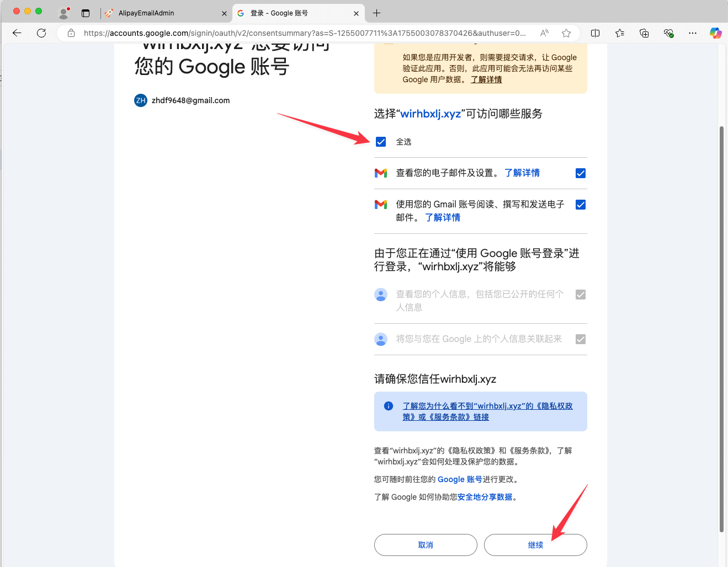Image resolution: width=728 pixels, height=567 pixels.
Task: Open the privacy policy explanation link
Action: pyautogui.click(x=487, y=411)
